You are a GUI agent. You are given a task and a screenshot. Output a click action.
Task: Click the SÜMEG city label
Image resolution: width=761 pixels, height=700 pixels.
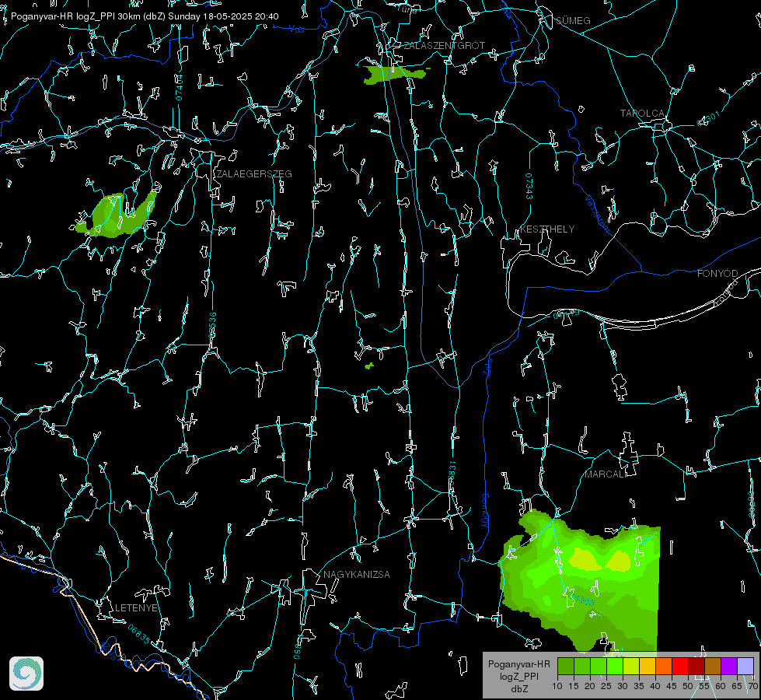pos(573,21)
